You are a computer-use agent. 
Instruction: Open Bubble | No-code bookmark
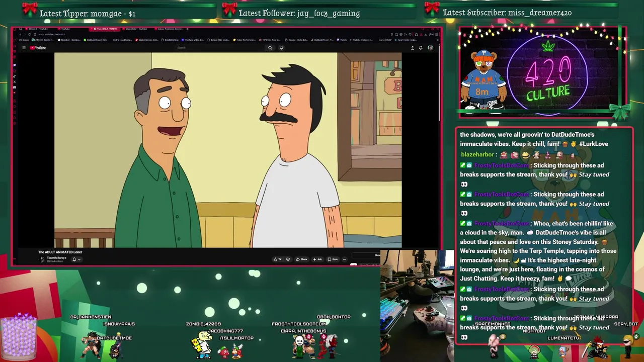pyautogui.click(x=218, y=40)
